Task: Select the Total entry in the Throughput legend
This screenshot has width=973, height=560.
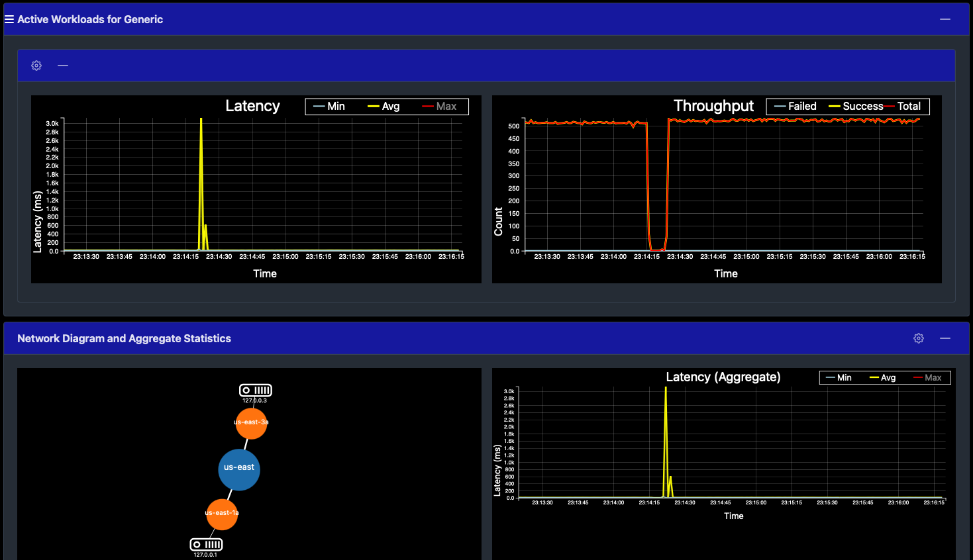Action: [x=908, y=106]
